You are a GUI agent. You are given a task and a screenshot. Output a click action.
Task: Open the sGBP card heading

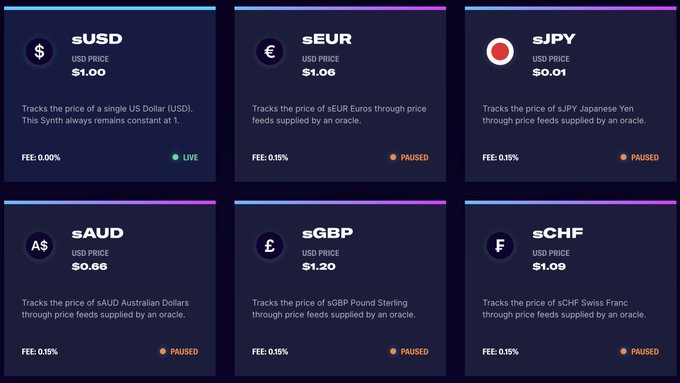click(x=327, y=233)
